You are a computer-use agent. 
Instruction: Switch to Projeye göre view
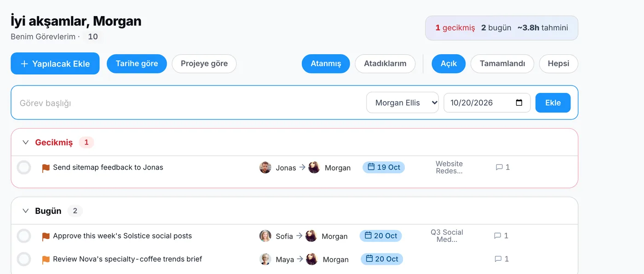[x=204, y=64]
